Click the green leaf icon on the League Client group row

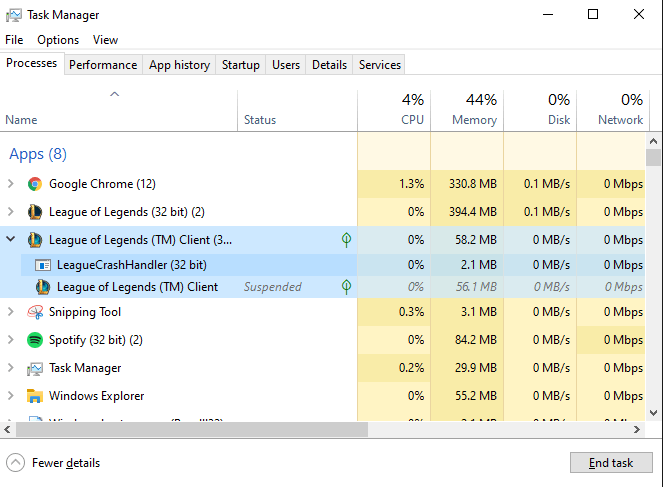[346, 240]
